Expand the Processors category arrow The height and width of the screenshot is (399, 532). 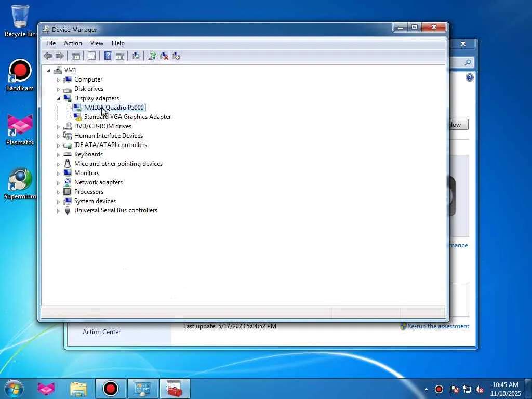58,192
